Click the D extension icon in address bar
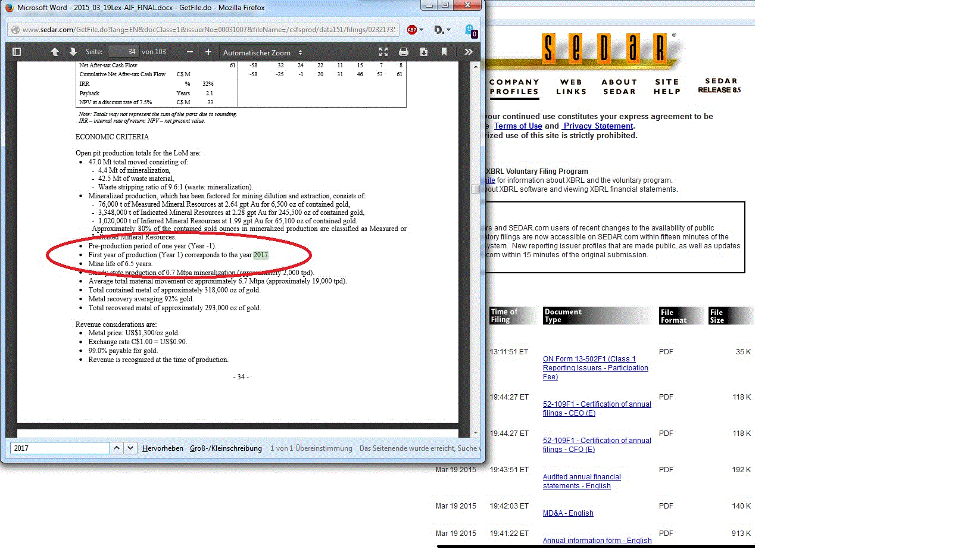 (439, 30)
